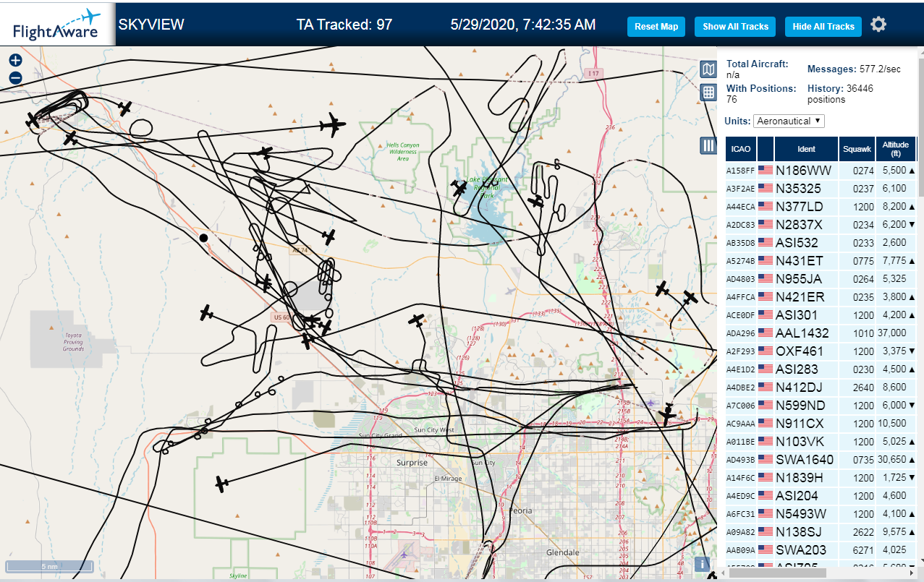
Task: Click the US flag for N186WW
Action: tap(766, 171)
